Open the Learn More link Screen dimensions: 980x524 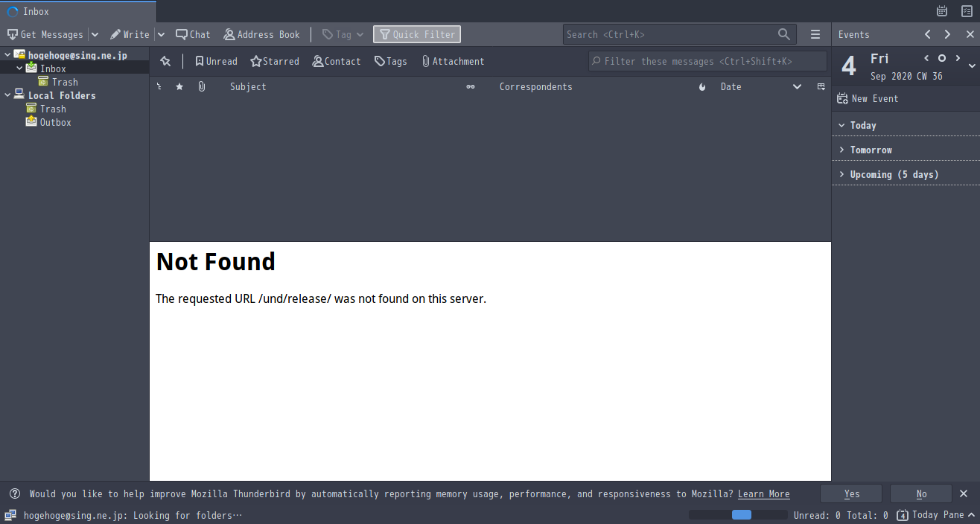point(764,493)
